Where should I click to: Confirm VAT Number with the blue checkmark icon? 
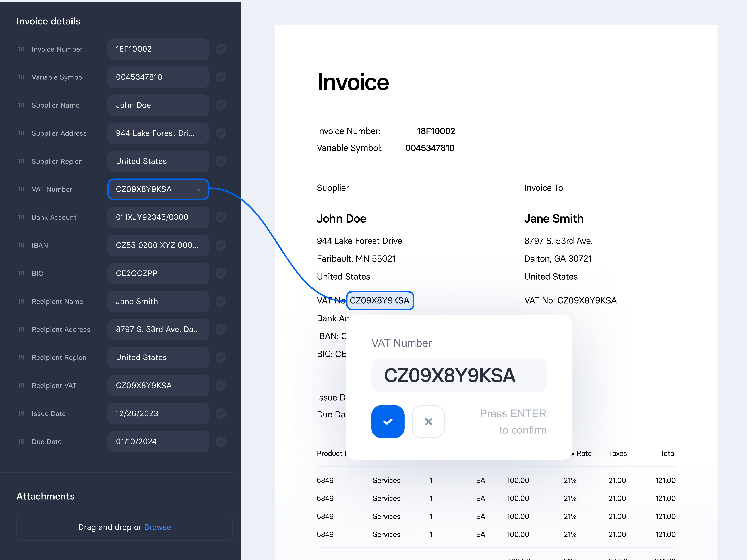point(388,421)
